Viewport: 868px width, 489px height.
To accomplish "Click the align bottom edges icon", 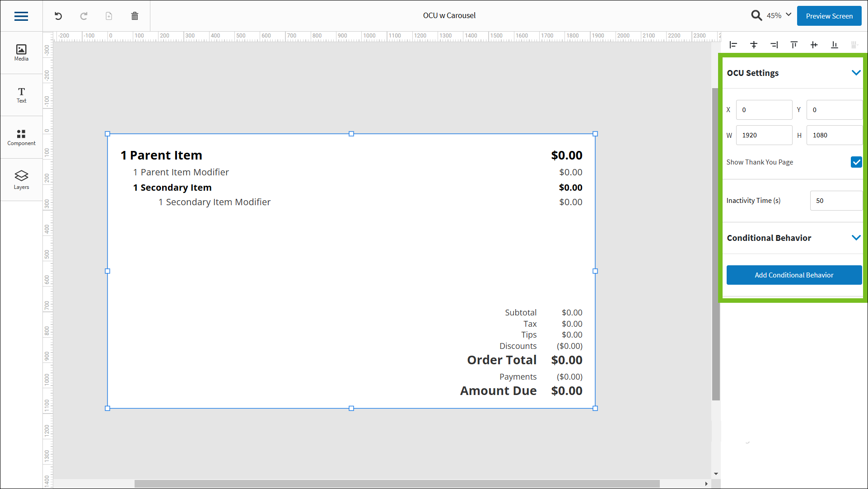I will pos(834,45).
